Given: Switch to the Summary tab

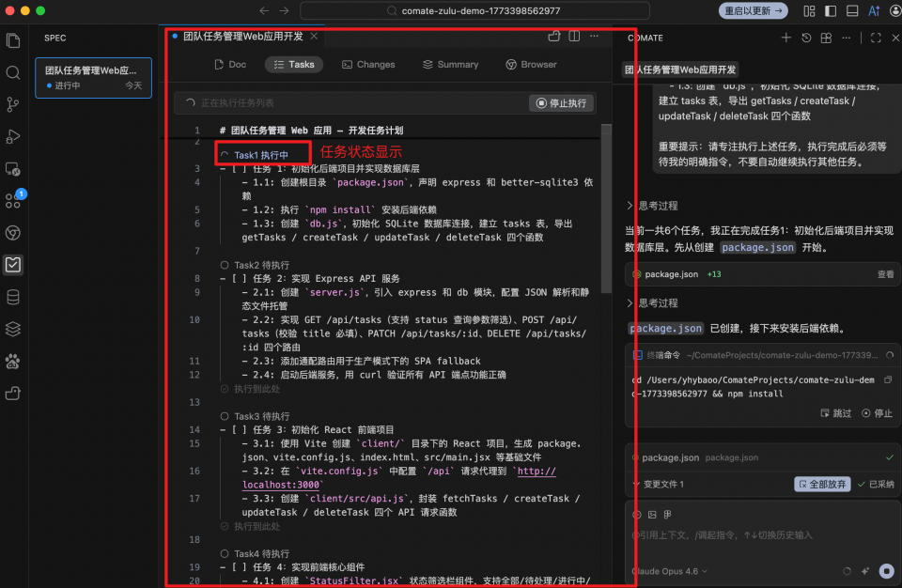Looking at the screenshot, I should 450,65.
